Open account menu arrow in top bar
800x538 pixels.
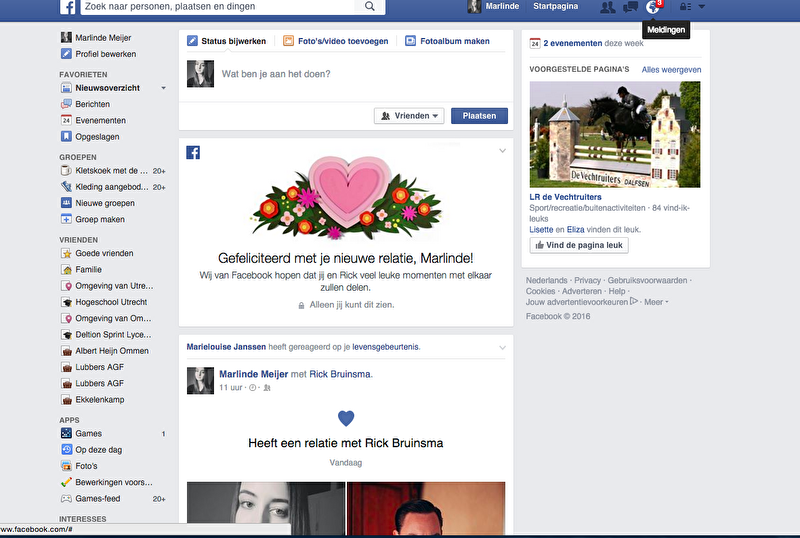[x=702, y=7]
